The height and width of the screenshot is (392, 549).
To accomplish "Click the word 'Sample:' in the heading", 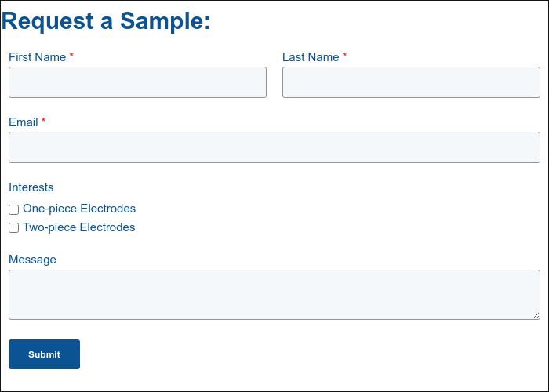I will click(x=165, y=21).
